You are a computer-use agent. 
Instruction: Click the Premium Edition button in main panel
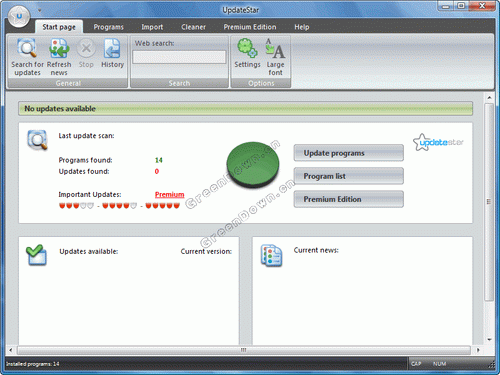[x=348, y=199]
